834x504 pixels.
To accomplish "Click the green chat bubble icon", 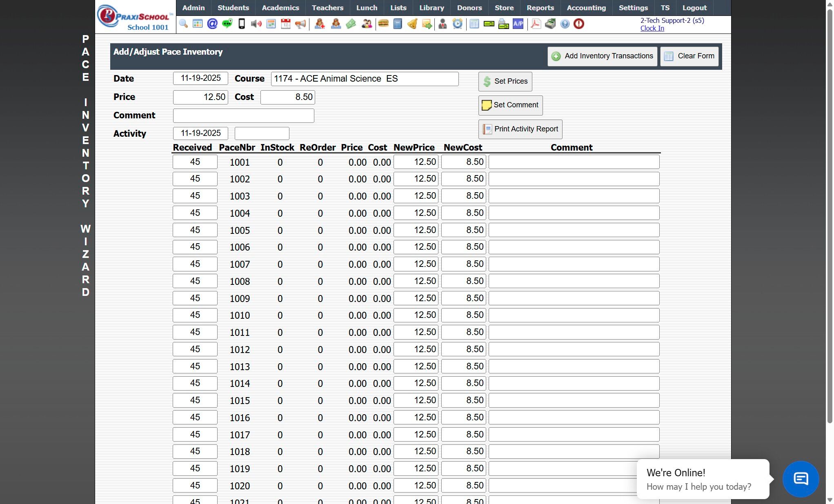I will [x=227, y=24].
